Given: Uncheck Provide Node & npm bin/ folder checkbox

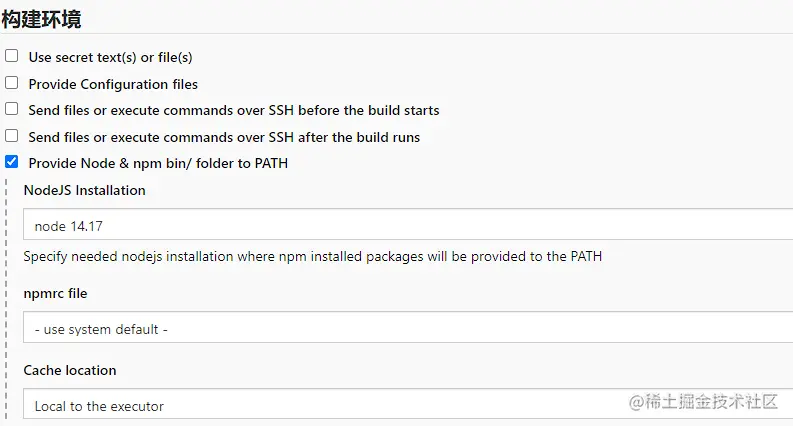Looking at the screenshot, I should tap(12, 162).
